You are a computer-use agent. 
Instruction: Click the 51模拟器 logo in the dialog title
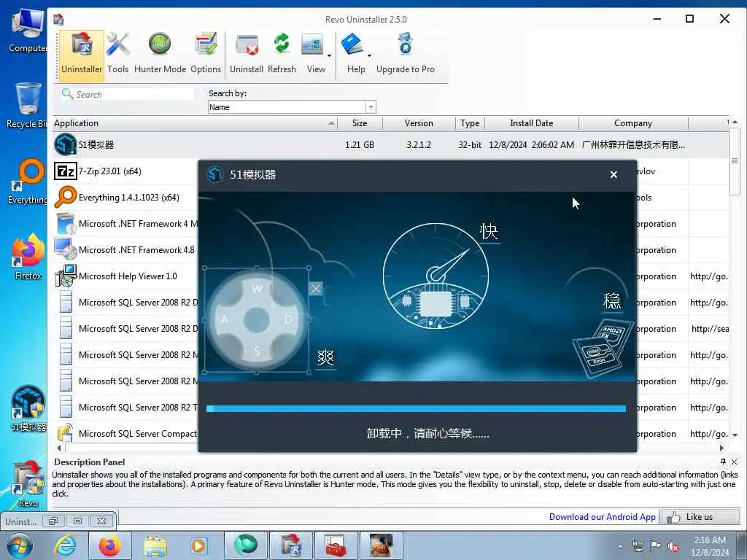coord(215,174)
